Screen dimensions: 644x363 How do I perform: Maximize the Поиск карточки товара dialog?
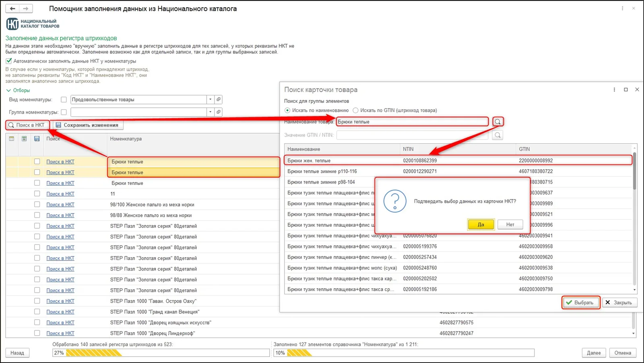coord(626,90)
